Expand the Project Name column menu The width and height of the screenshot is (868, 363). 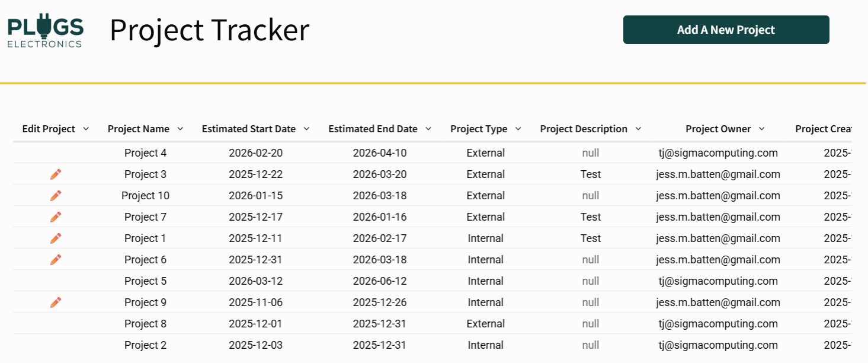click(x=180, y=129)
